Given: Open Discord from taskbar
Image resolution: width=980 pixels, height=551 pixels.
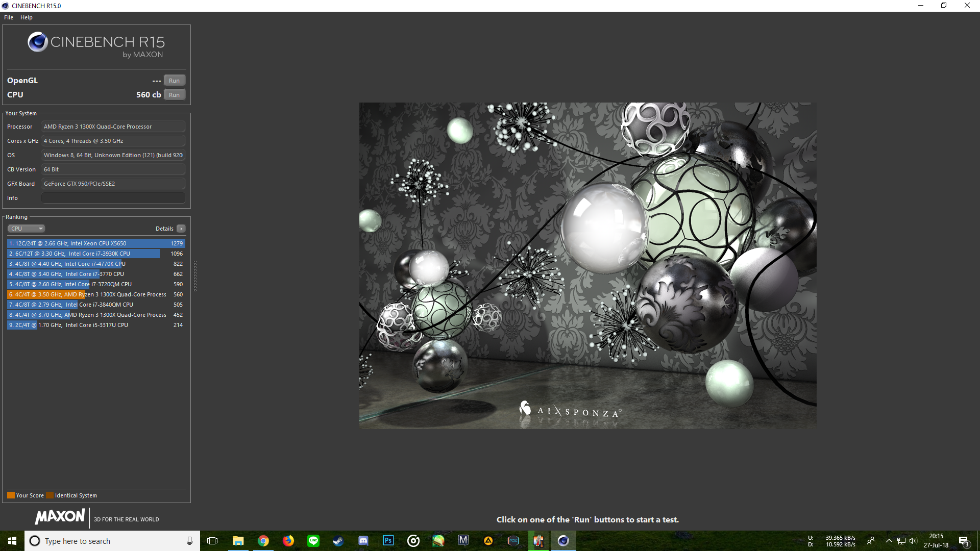Looking at the screenshot, I should coord(363,541).
